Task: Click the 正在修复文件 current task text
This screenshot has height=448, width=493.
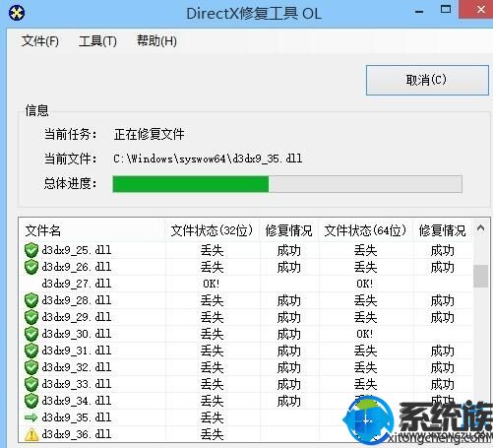Action: [149, 134]
